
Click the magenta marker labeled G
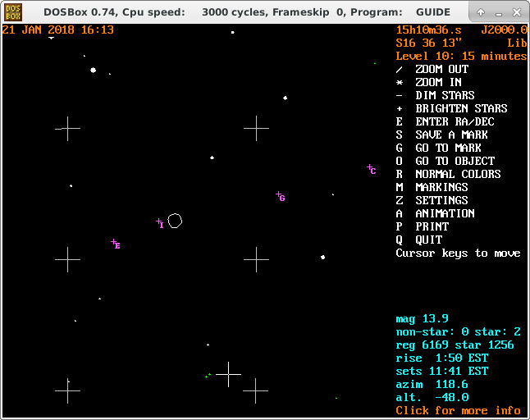279,195
